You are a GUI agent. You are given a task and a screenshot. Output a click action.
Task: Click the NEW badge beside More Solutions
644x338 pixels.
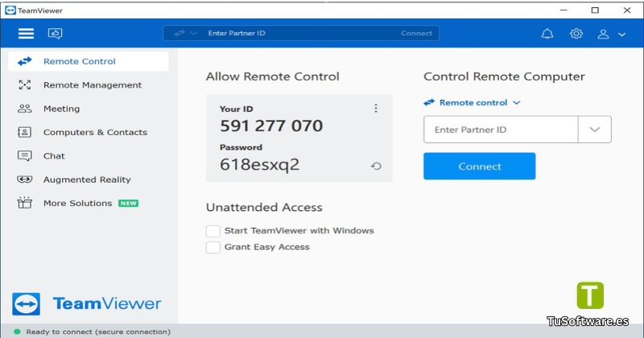pyautogui.click(x=129, y=204)
